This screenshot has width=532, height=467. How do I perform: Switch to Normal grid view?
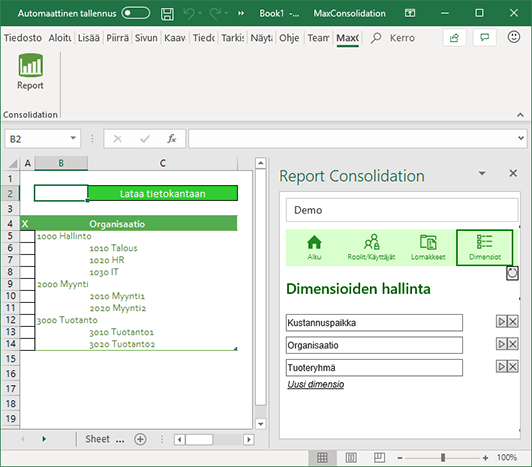coord(322,458)
